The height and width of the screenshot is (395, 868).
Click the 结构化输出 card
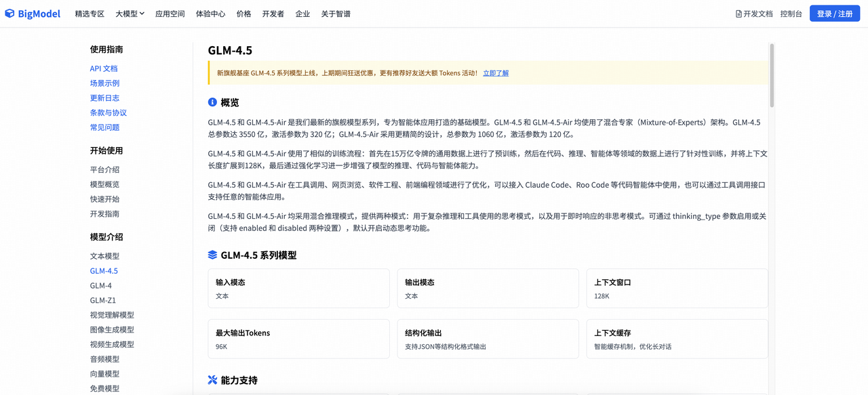coord(488,339)
